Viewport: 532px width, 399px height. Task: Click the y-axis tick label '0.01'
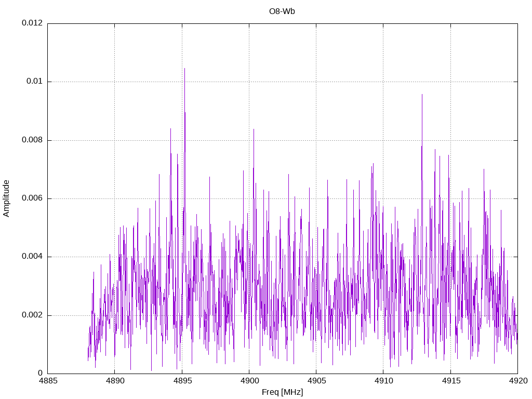(35, 81)
